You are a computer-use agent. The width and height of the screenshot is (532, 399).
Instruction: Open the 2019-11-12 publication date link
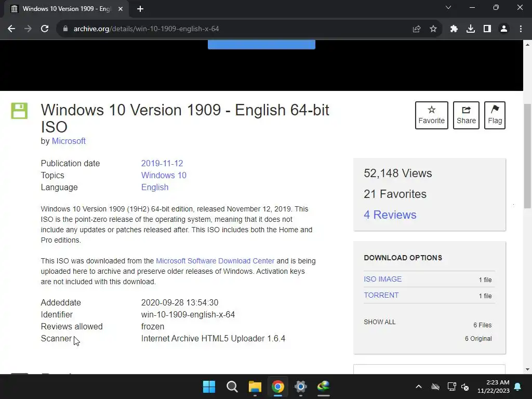pos(162,164)
